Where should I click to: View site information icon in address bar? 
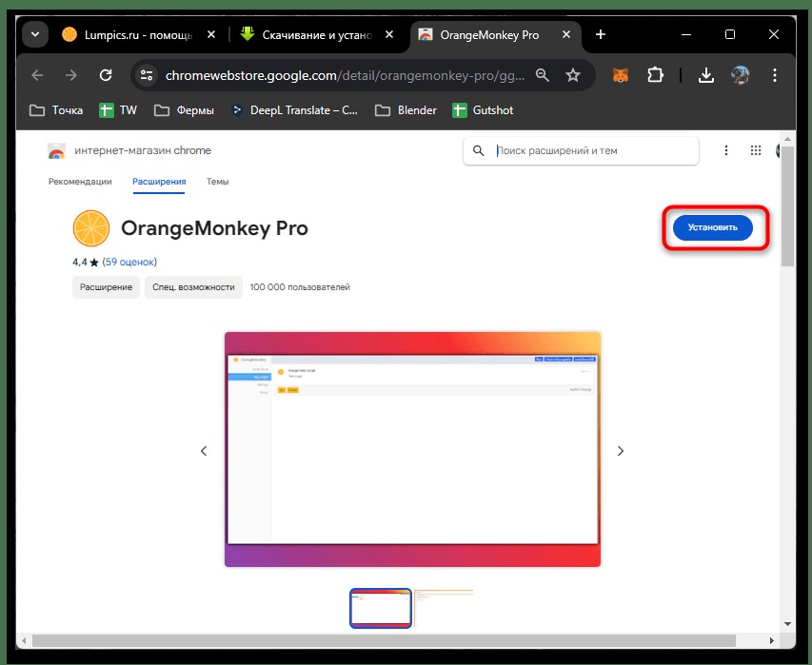click(147, 75)
